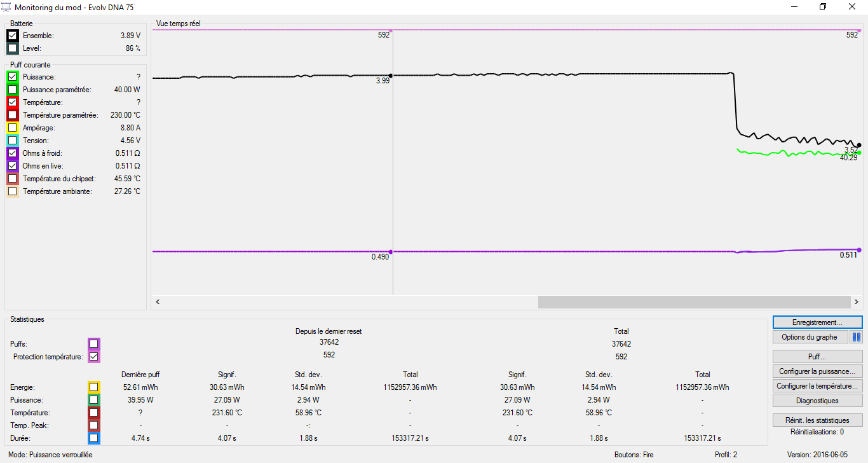The image size is (868, 463).
Task: Enable the Température du chipset checkbox
Action: pyautogui.click(x=13, y=179)
